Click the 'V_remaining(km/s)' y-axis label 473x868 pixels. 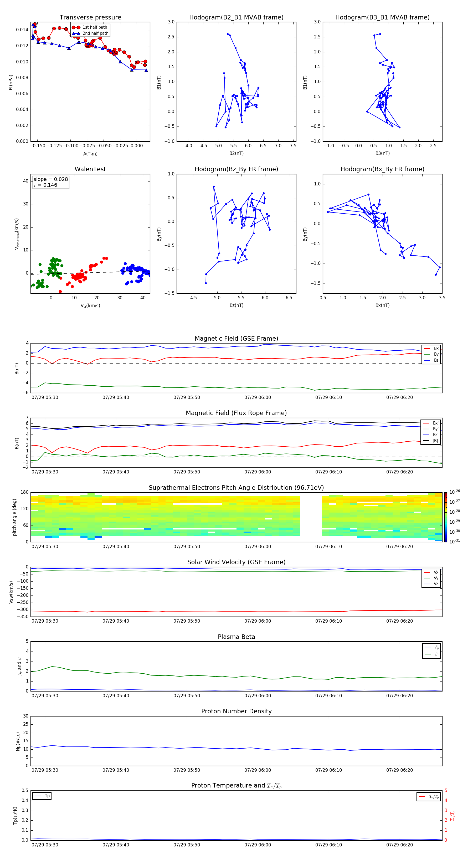point(17,234)
